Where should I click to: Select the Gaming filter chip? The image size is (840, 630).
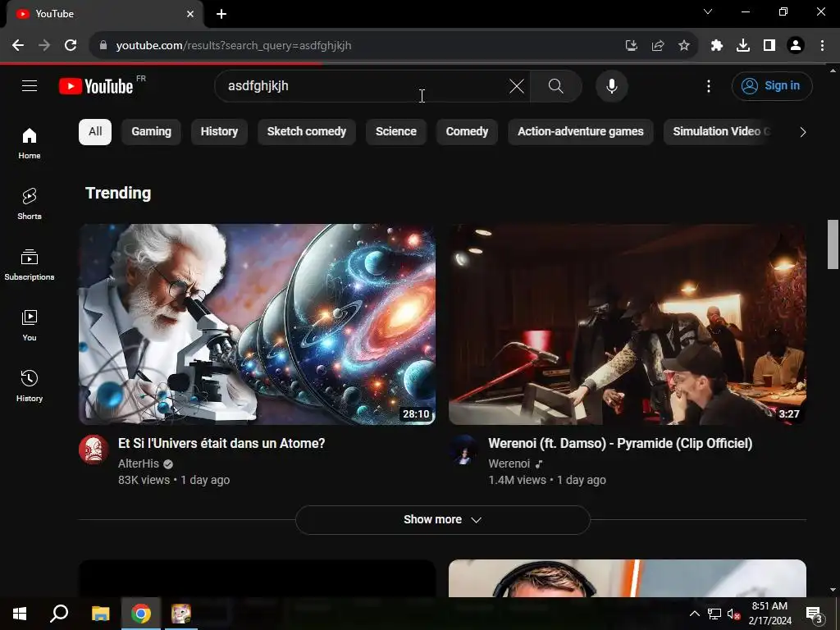[x=151, y=132]
